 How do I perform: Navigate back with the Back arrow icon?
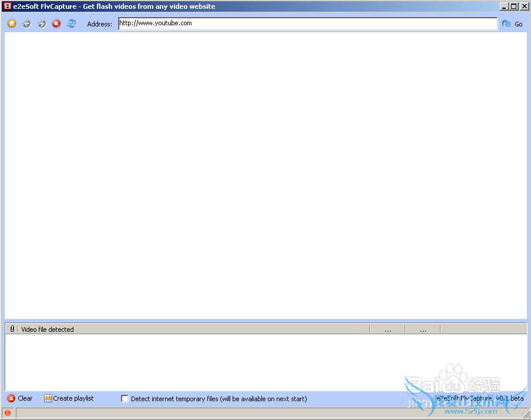pos(27,23)
